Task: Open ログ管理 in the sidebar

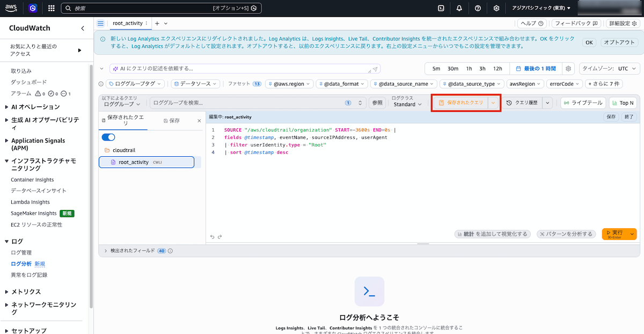Action: coord(21,252)
